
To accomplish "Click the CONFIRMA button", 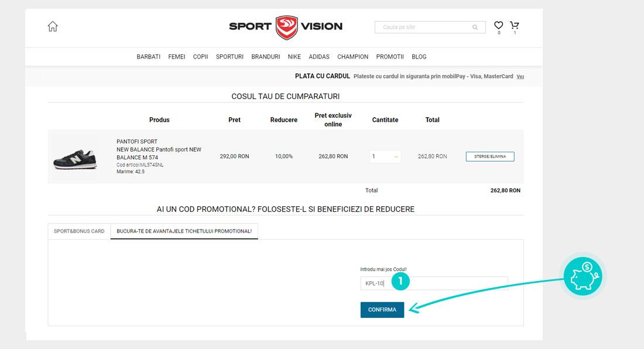I will click(x=382, y=310).
